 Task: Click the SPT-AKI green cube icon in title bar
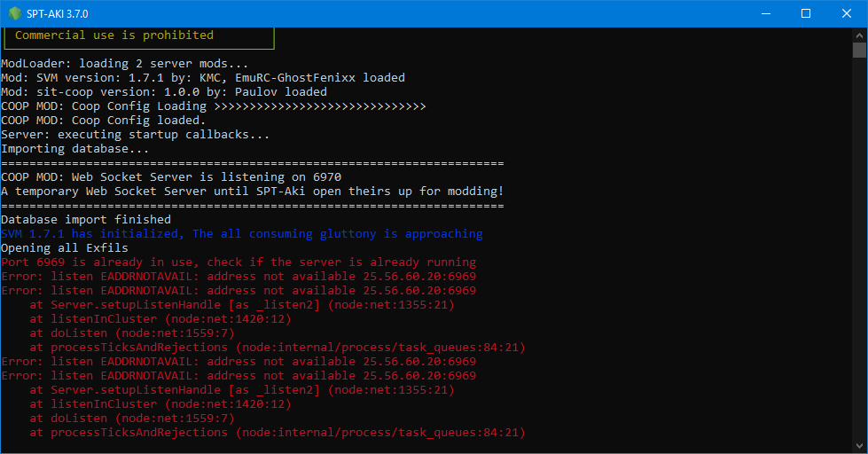click(x=15, y=13)
